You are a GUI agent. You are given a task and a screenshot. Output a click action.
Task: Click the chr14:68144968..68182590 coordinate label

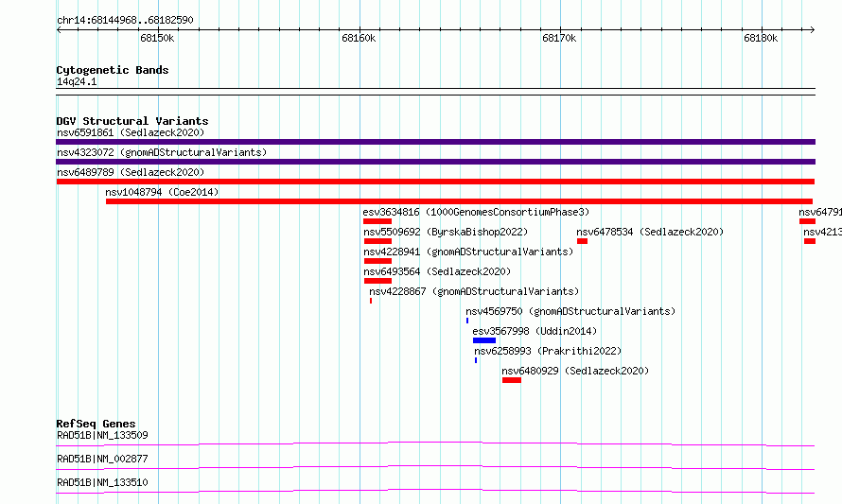tap(125, 21)
